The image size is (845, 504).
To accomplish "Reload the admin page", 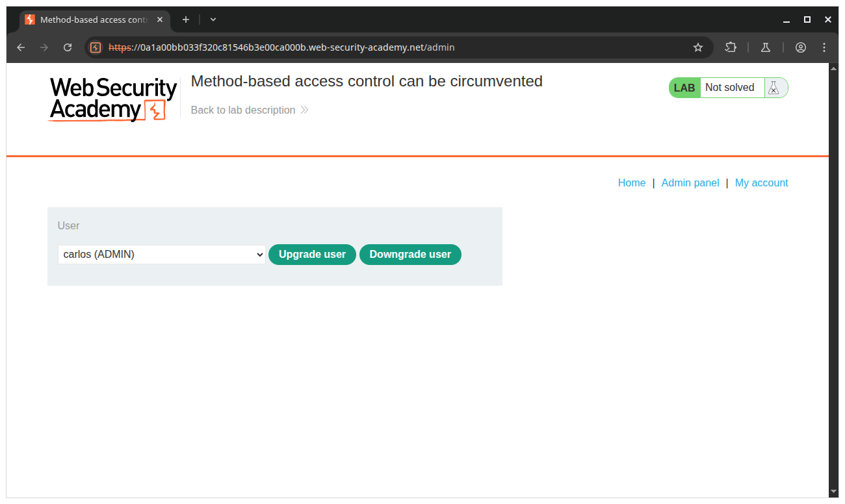I will click(x=68, y=47).
